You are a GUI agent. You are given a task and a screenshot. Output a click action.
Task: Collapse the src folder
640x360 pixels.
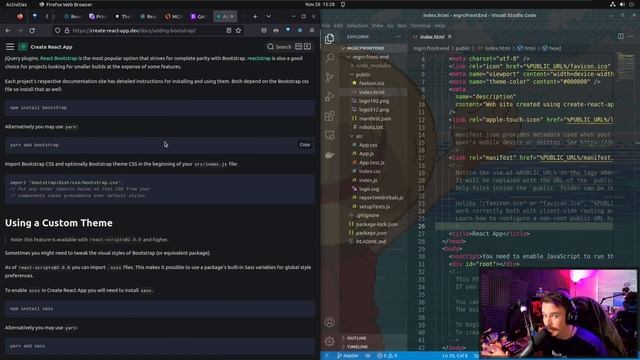359,136
